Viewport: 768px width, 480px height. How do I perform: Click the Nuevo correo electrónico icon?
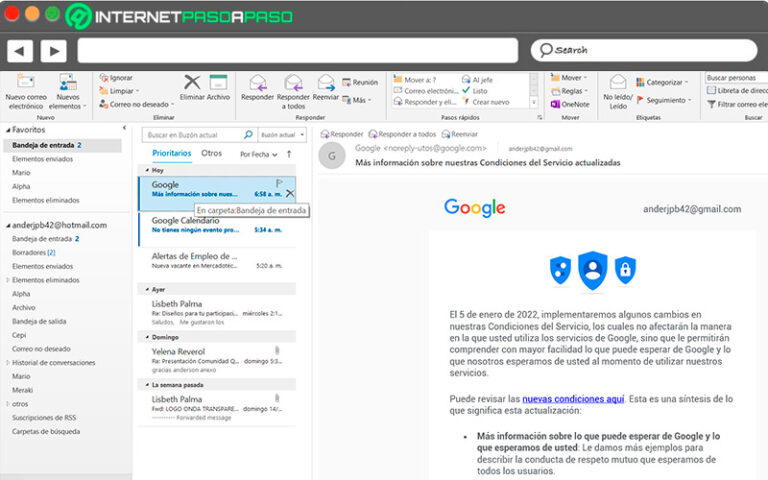pos(25,81)
